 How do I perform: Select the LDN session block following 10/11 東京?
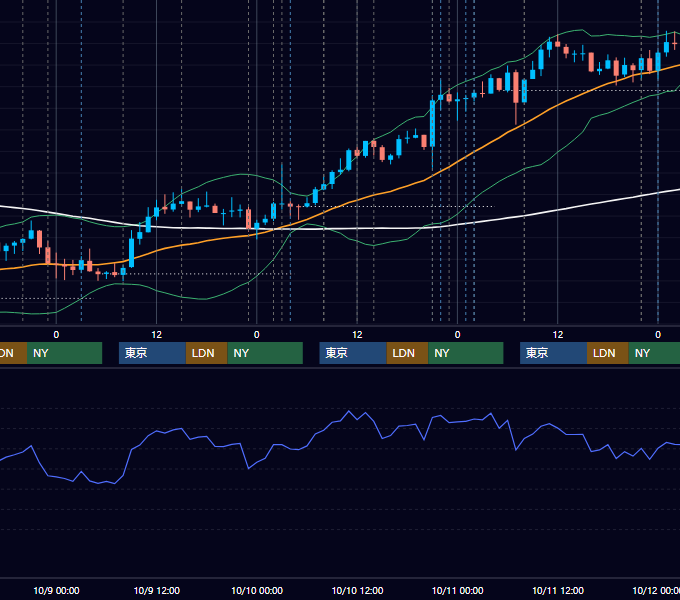coord(608,353)
